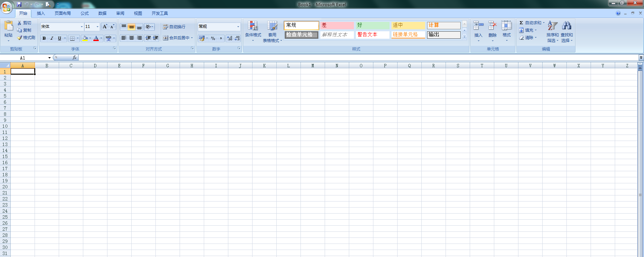Screen dimensions: 644x257
Task: Toggle italic formatting
Action: 52,38
